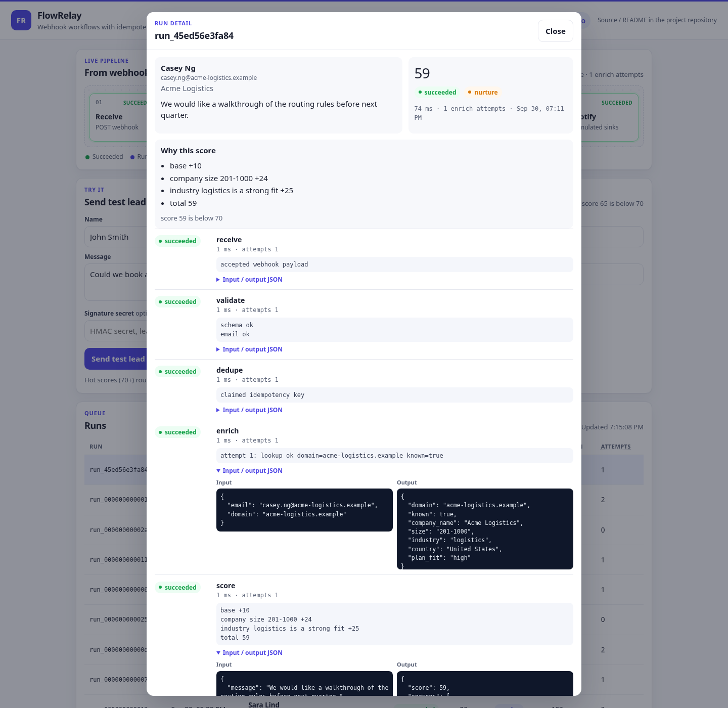Click the 'validate' step title

pyautogui.click(x=231, y=300)
